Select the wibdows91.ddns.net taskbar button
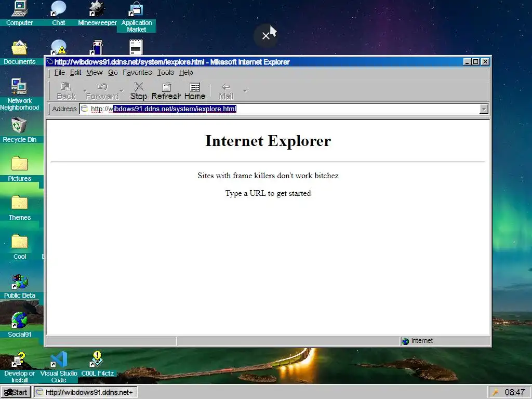Image resolution: width=532 pixels, height=399 pixels. 85,392
